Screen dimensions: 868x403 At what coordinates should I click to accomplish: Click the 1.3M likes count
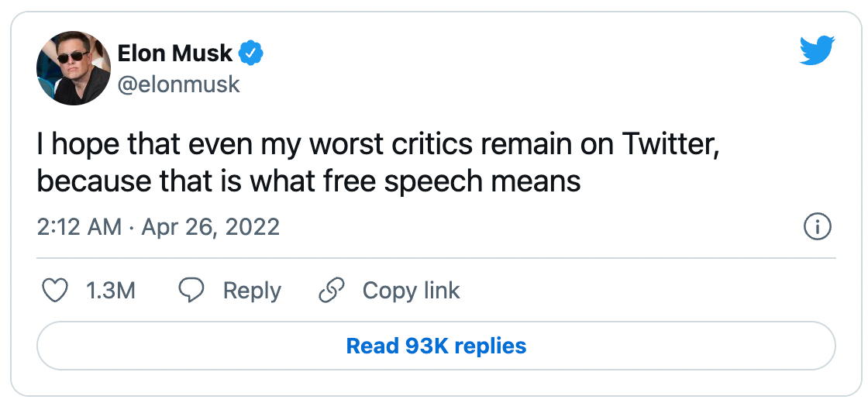pos(110,291)
